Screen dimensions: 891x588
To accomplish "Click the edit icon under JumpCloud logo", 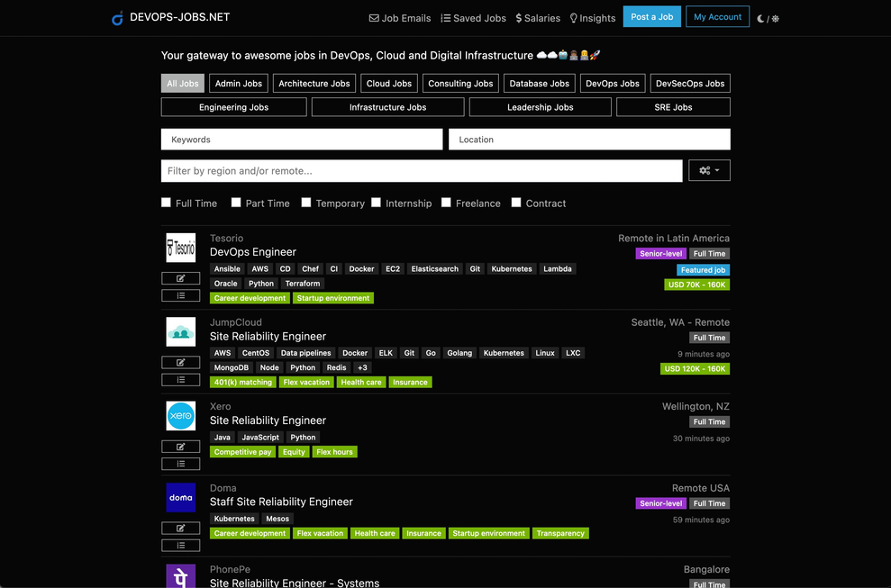I will point(180,362).
